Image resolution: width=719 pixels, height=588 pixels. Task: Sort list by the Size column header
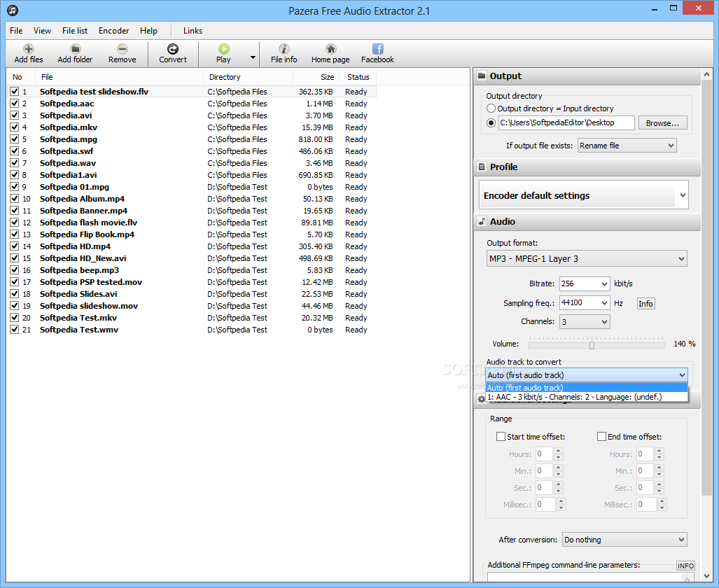click(x=316, y=76)
